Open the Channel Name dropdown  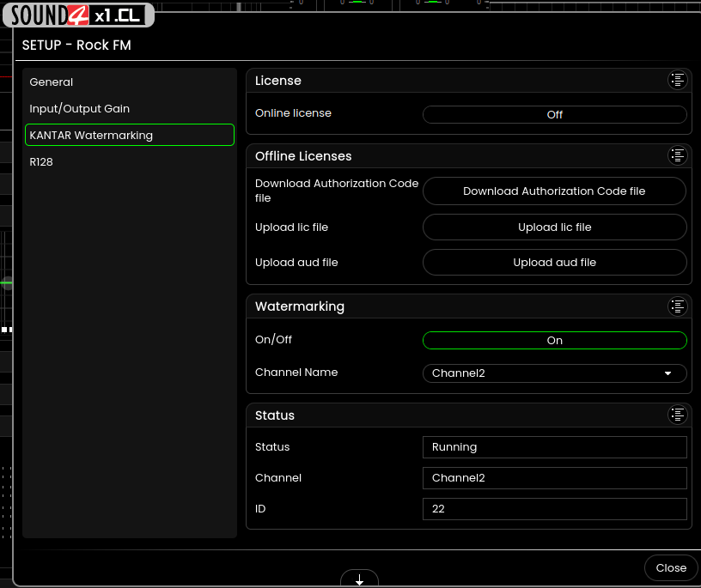(554, 373)
